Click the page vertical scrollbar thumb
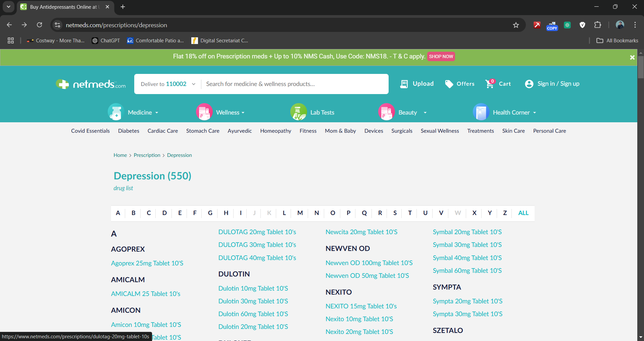This screenshot has height=341, width=644. [641, 67]
